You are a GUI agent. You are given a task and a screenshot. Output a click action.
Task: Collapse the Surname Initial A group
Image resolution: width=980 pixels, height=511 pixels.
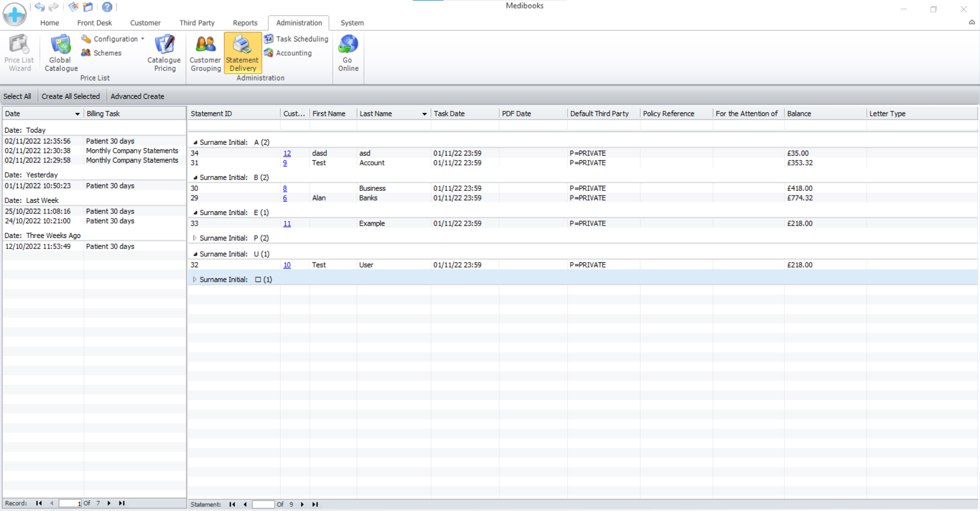(195, 142)
